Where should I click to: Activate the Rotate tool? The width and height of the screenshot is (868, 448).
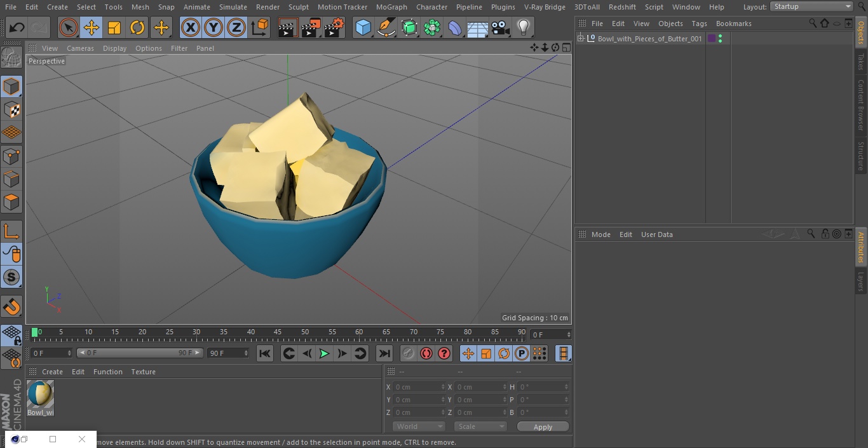click(x=137, y=28)
